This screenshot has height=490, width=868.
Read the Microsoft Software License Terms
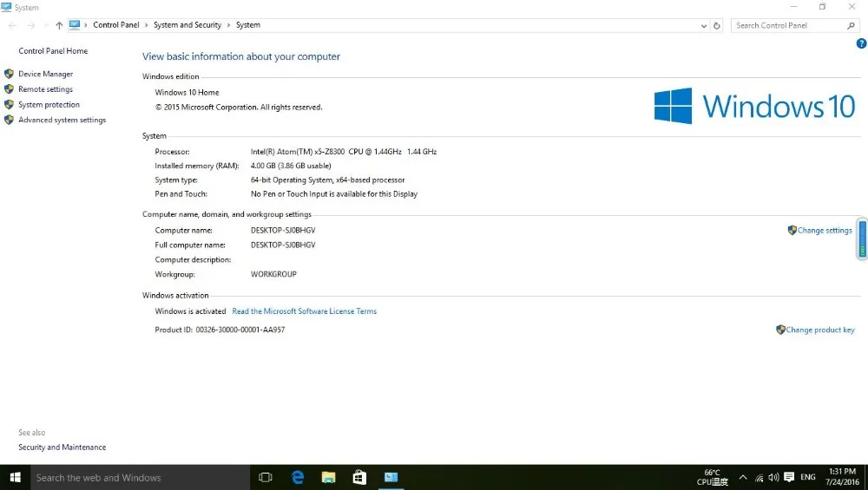coord(305,311)
